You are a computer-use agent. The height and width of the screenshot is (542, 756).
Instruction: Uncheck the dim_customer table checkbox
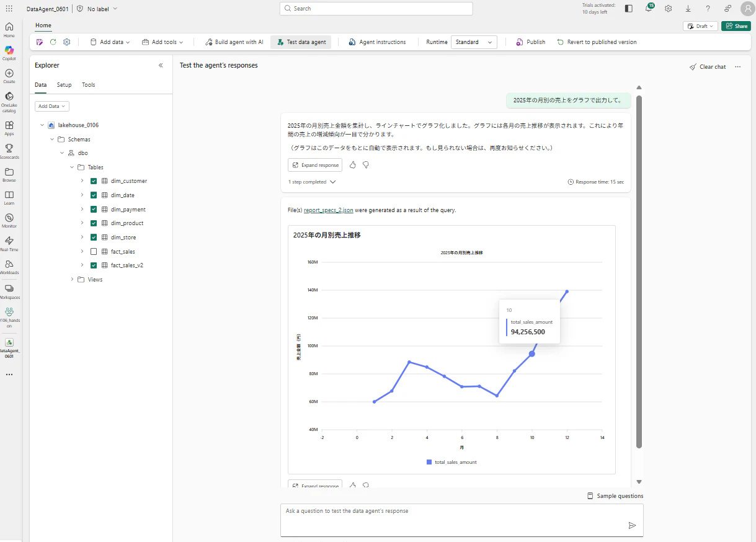94,181
